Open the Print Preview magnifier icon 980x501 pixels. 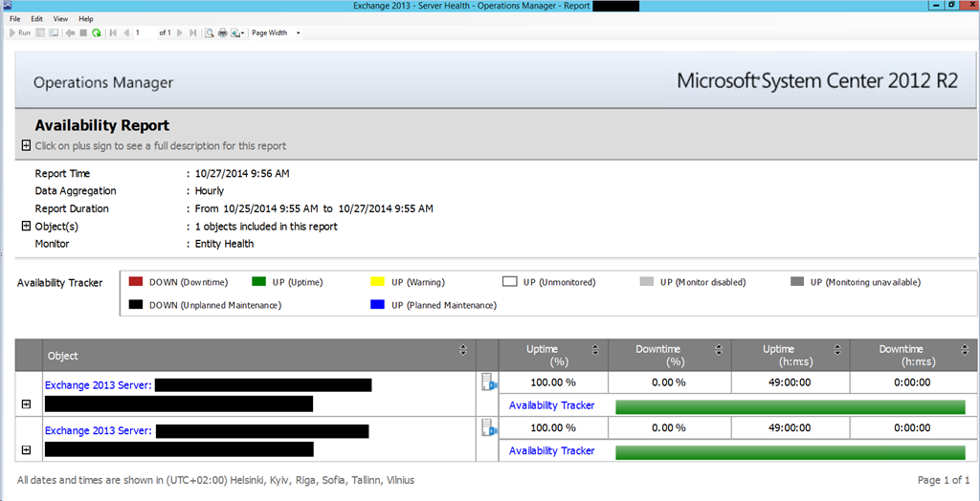pyautogui.click(x=209, y=33)
